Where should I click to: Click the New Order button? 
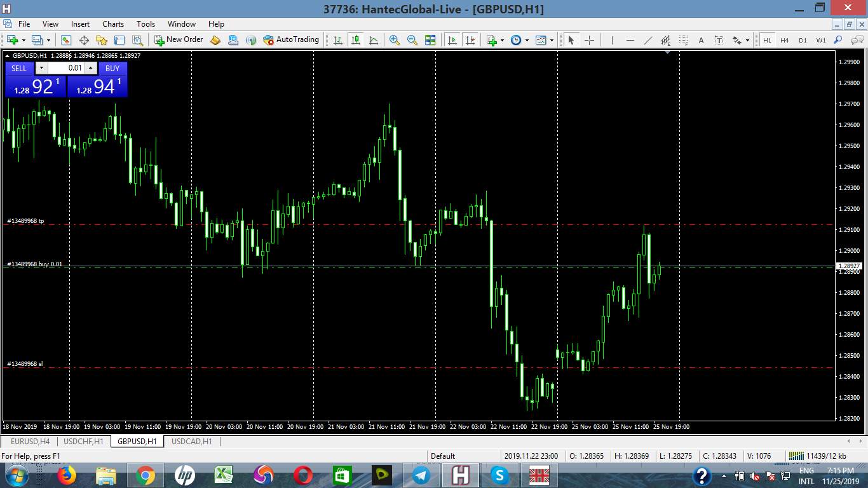point(179,40)
